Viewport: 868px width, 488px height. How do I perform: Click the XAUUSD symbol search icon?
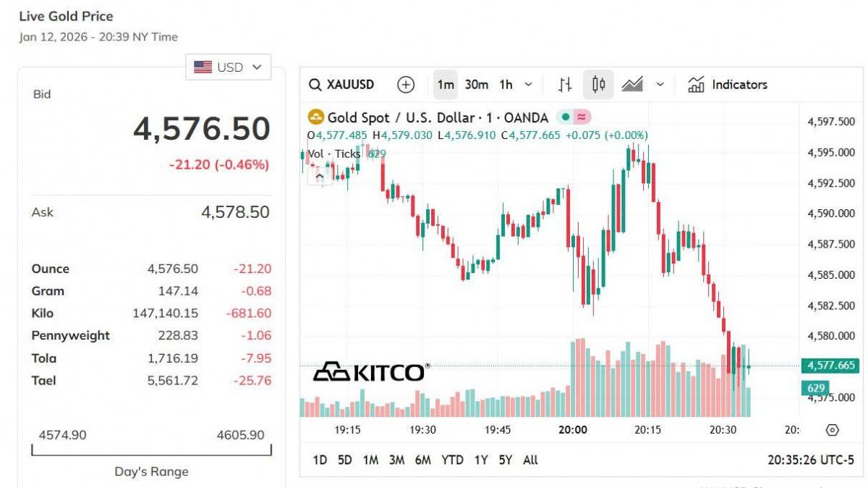tap(315, 85)
